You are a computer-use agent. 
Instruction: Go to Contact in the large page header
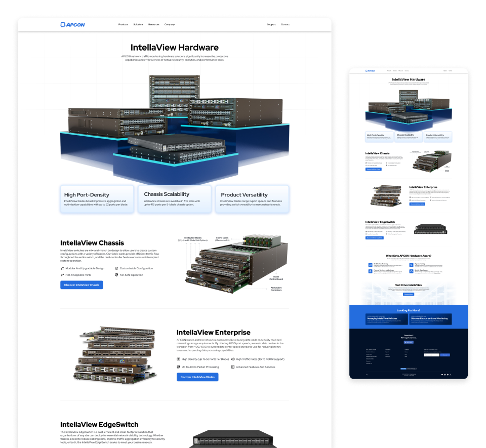(285, 24)
